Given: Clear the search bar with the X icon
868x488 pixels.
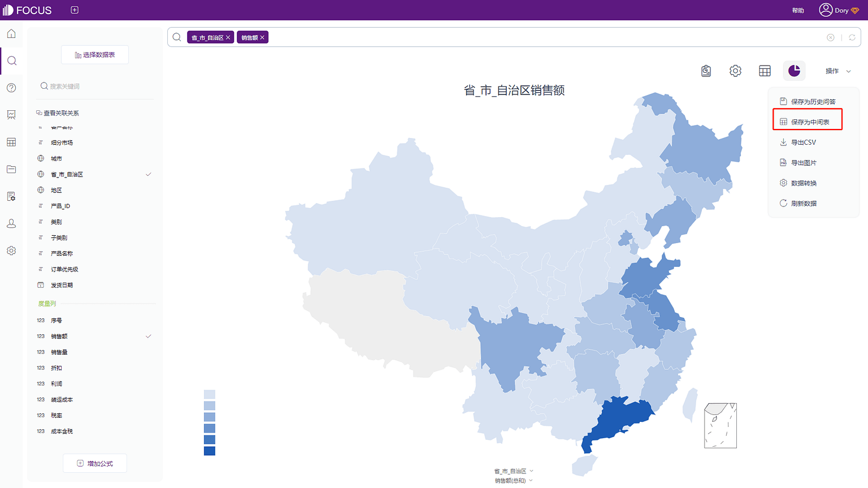Looking at the screenshot, I should click(x=831, y=37).
